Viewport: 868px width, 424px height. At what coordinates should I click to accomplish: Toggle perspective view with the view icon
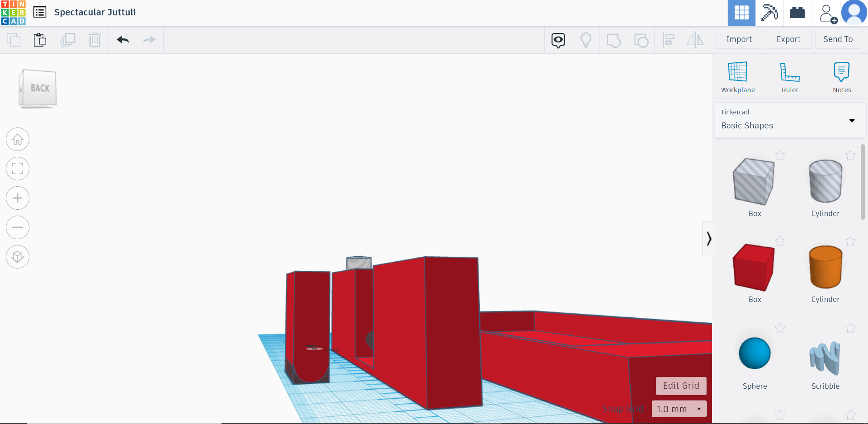[x=17, y=257]
